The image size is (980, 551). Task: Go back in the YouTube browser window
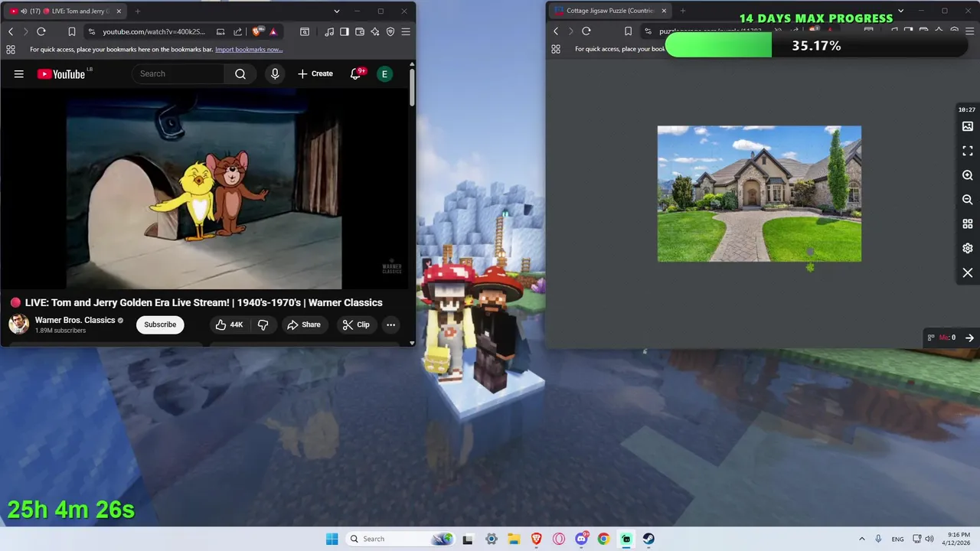[11, 31]
